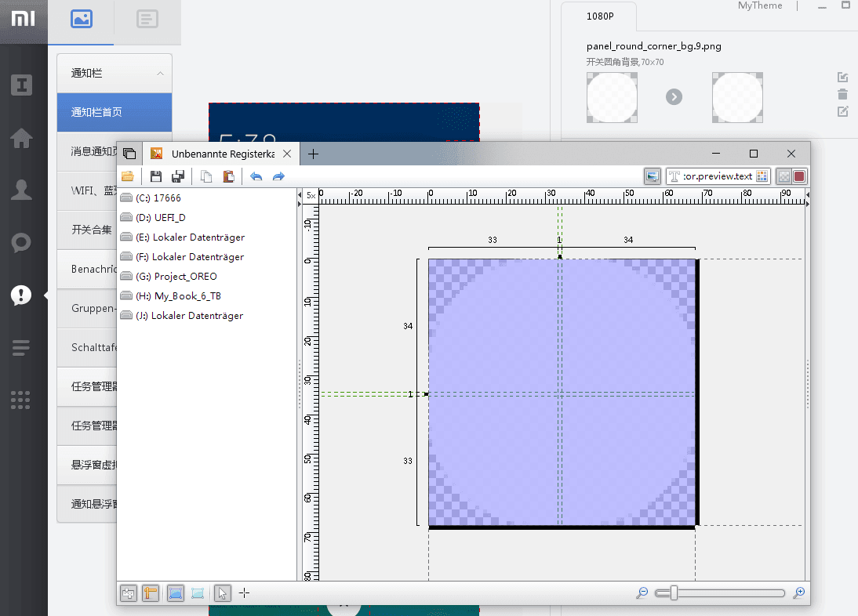
Task: Open the text document tab in theme editor
Action: (147, 20)
